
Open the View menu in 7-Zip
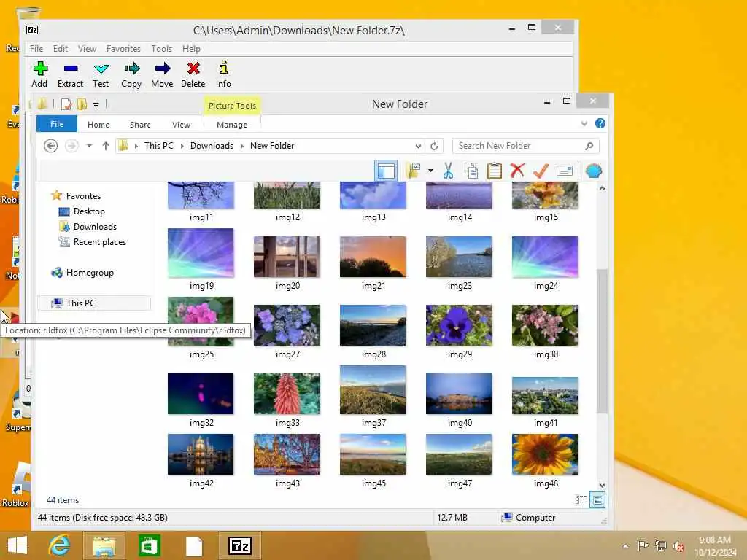pos(88,49)
